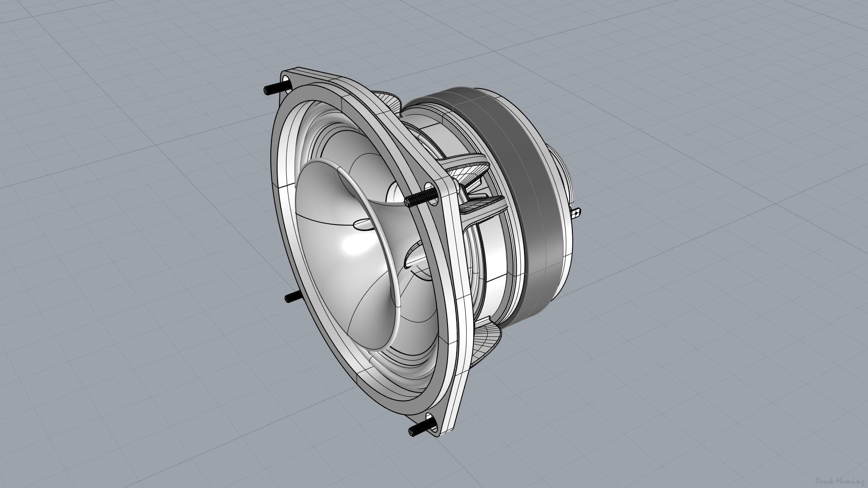The image size is (868, 488).
Task: Click the rear terminal pin behind the magnet
Action: pos(576,213)
